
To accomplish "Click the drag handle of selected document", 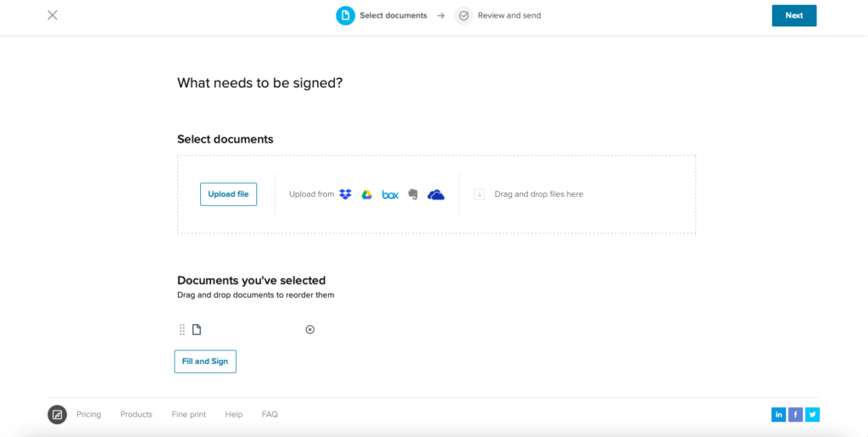I will 182,329.
